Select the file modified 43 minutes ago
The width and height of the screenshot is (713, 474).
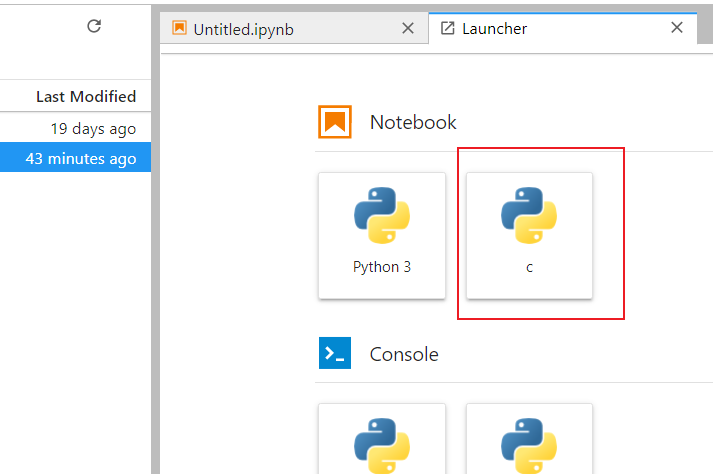click(x=80, y=158)
